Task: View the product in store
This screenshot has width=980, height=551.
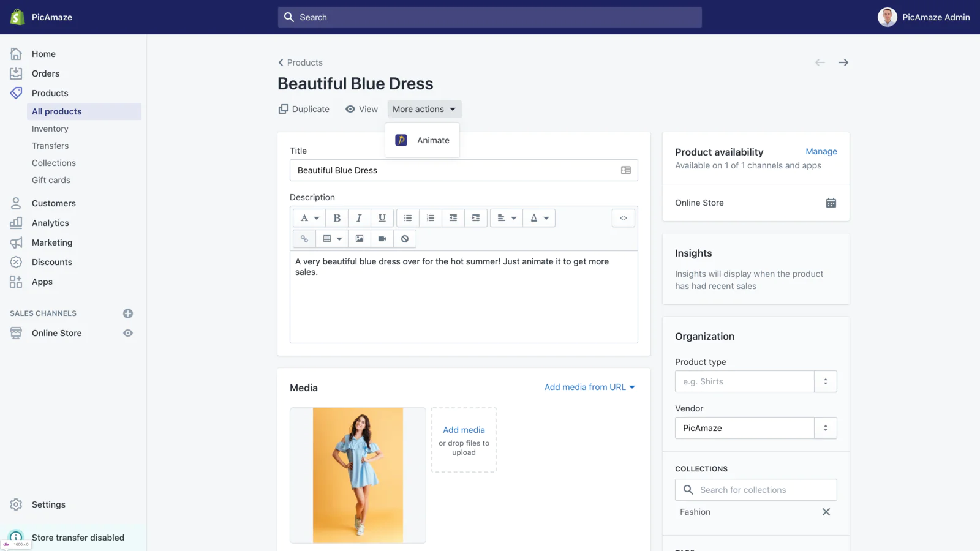Action: point(361,109)
